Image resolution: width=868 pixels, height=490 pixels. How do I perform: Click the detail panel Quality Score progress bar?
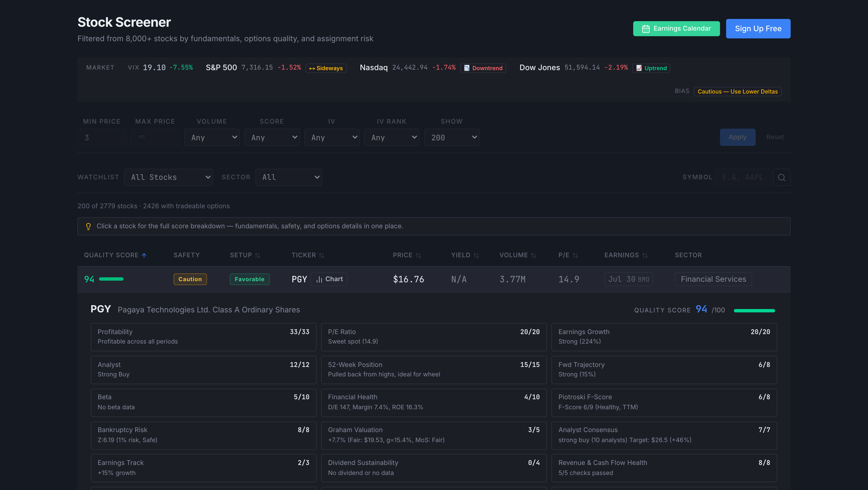(754, 311)
